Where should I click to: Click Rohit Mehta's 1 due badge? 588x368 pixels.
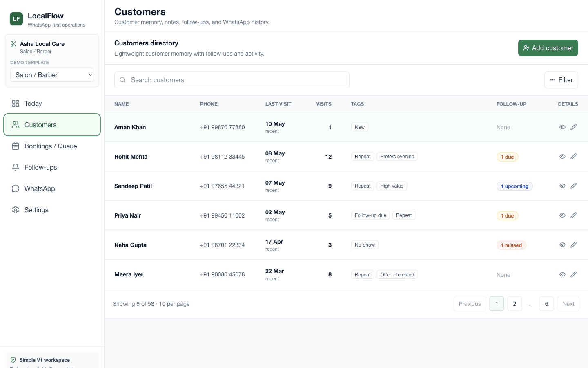507,157
